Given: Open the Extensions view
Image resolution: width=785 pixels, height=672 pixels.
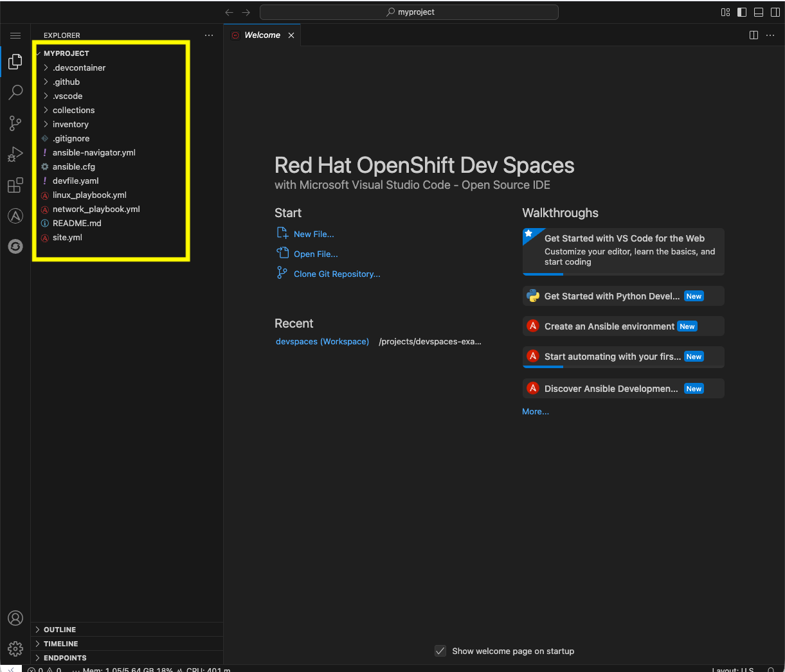Looking at the screenshot, I should tap(15, 185).
